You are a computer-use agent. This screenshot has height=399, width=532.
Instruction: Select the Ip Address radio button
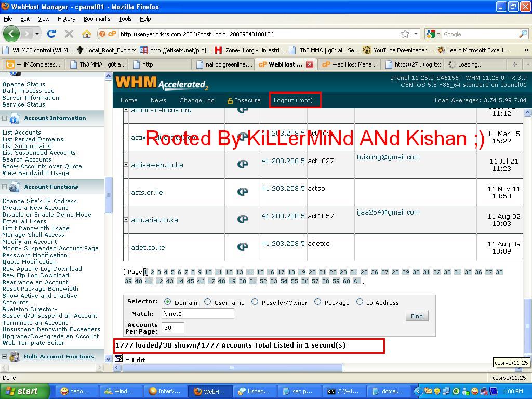pyautogui.click(x=360, y=302)
